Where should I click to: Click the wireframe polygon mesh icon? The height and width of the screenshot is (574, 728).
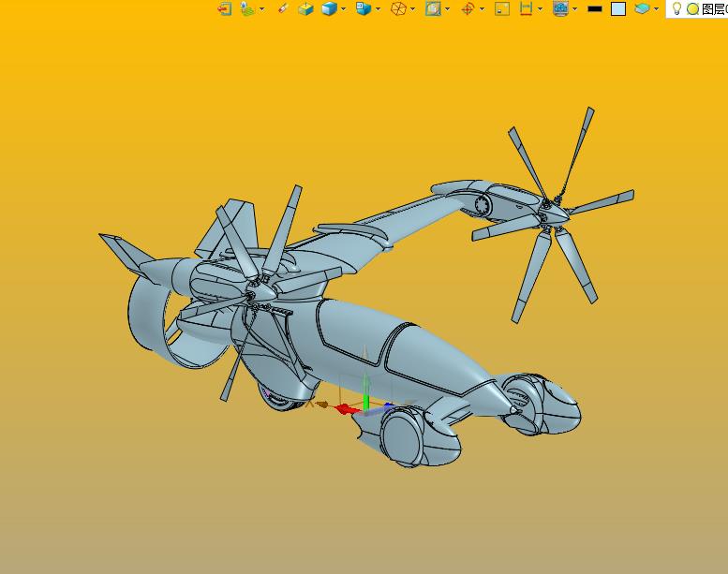[x=398, y=8]
